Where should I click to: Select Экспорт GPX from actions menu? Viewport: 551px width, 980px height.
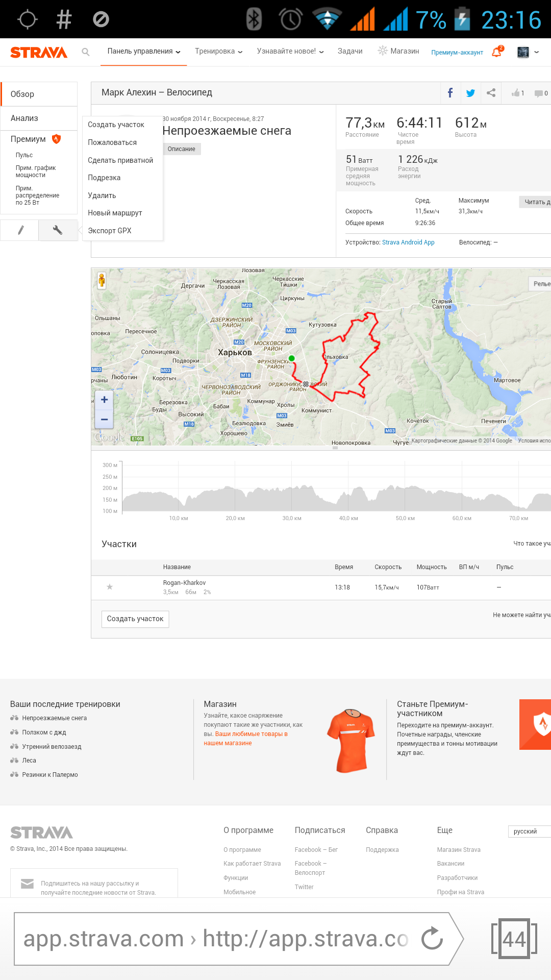tap(110, 231)
